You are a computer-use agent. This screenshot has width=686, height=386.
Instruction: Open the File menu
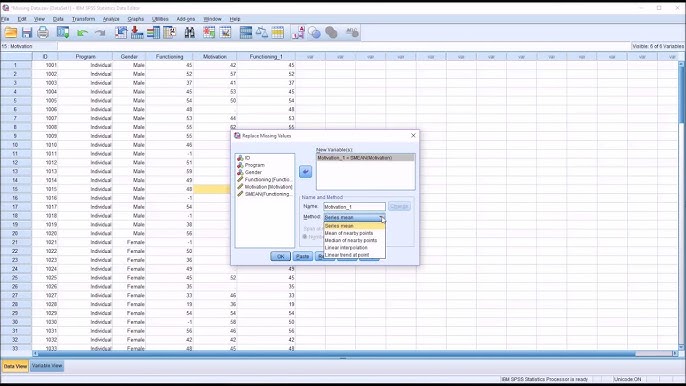[5, 19]
